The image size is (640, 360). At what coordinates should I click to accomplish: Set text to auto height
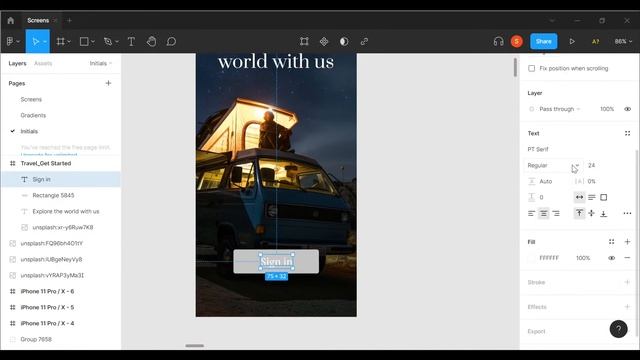pyautogui.click(x=591, y=197)
